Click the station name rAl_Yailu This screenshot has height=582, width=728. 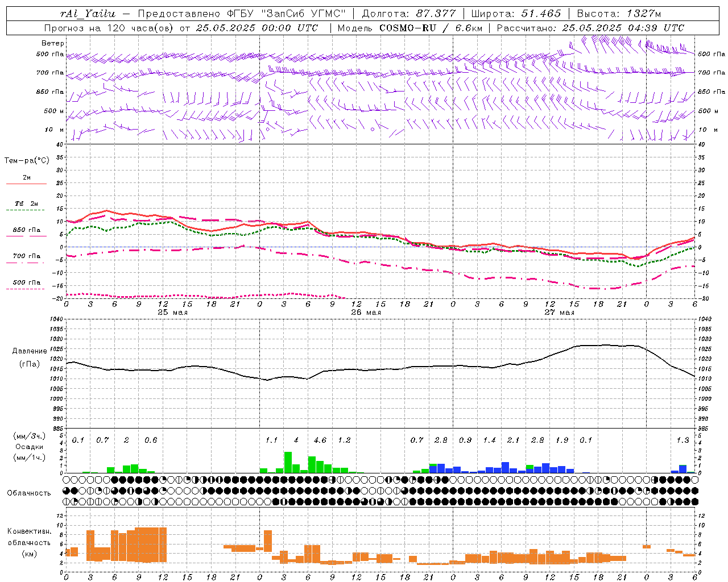(x=88, y=14)
